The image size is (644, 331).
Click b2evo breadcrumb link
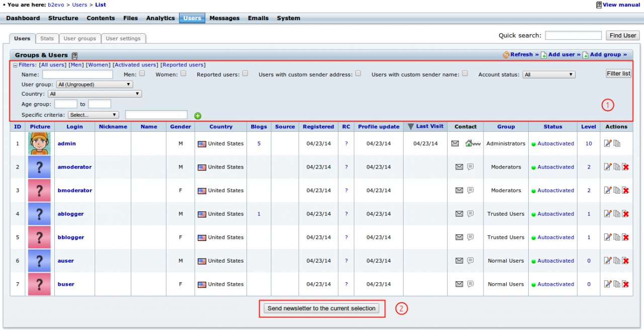pyautogui.click(x=56, y=5)
